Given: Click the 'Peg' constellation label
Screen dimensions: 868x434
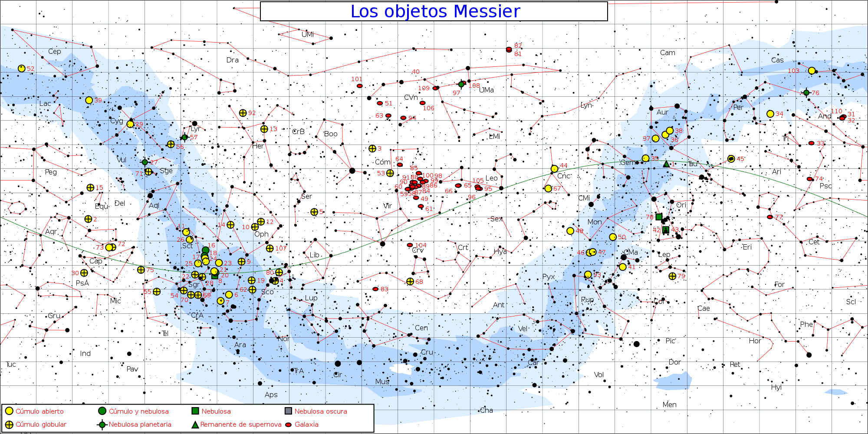Looking at the screenshot, I should 51,172.
